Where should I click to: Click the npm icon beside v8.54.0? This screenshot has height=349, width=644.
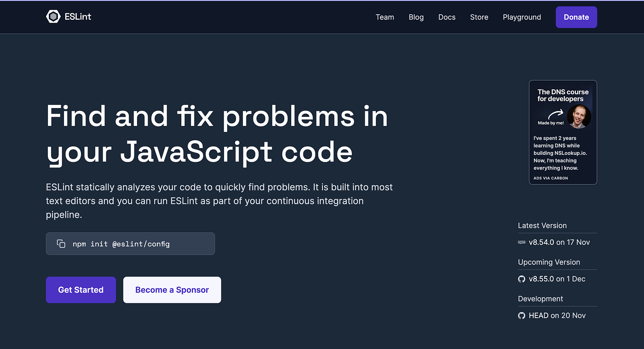click(x=521, y=242)
